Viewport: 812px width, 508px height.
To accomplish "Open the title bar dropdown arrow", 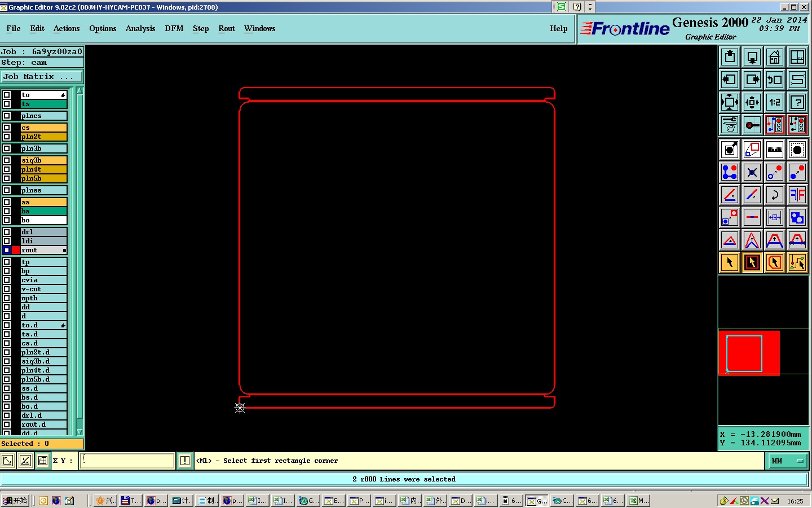I will pyautogui.click(x=590, y=7).
